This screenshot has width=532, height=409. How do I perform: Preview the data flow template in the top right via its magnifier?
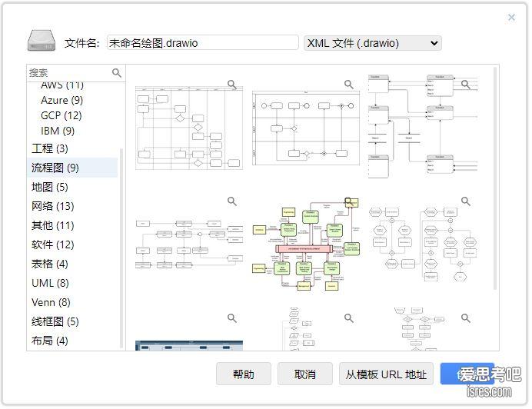(x=466, y=84)
